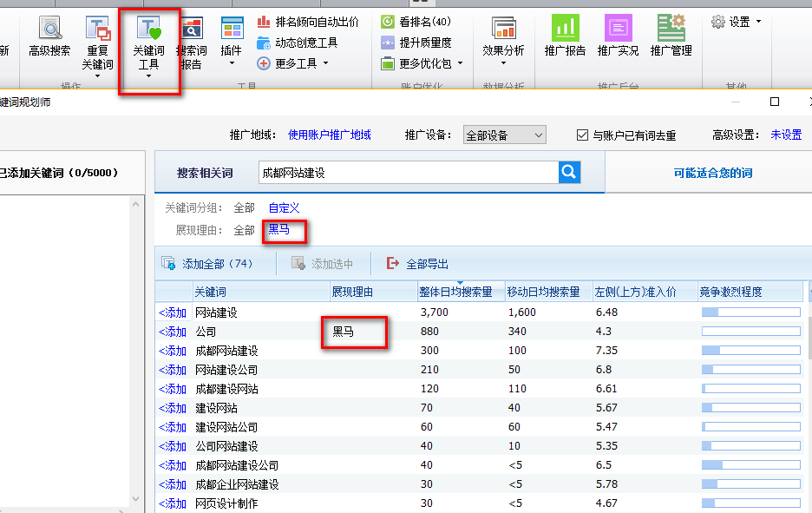
Task: Click the 使用账户推广地域 link
Action: click(x=330, y=135)
